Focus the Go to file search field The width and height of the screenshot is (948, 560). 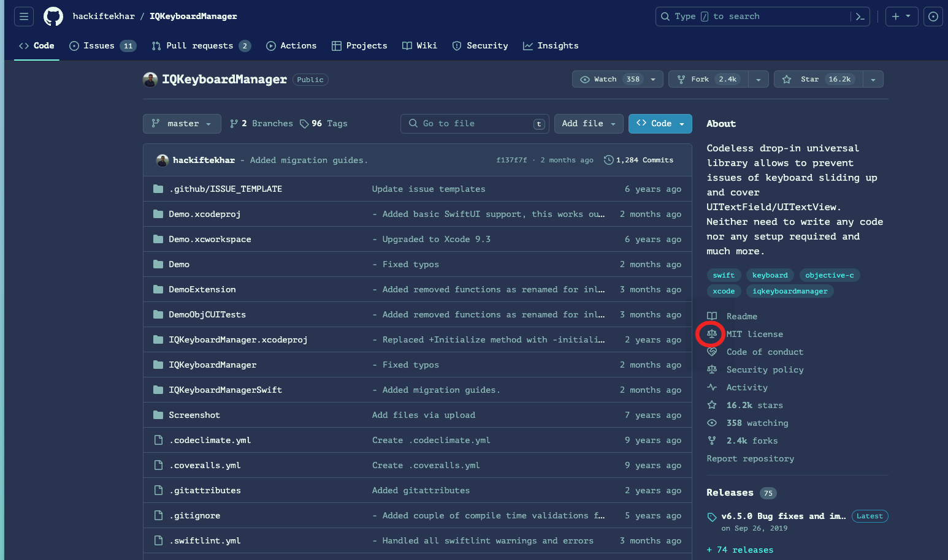click(475, 124)
